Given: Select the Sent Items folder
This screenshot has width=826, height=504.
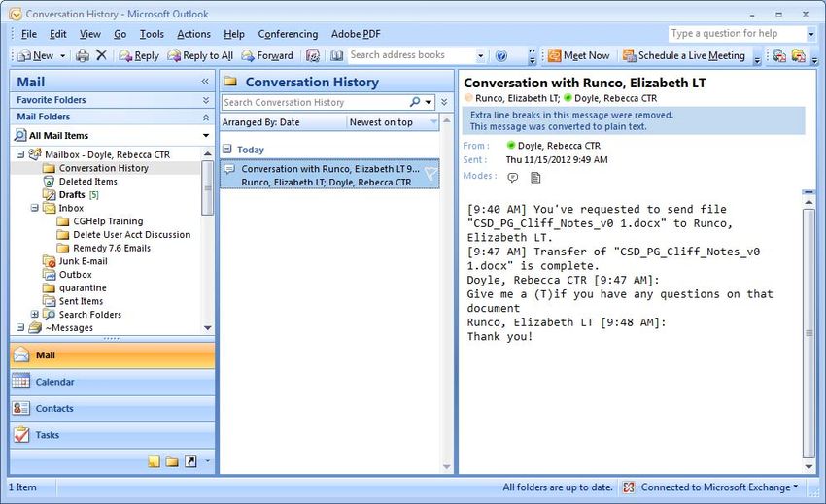Looking at the screenshot, I should pyautogui.click(x=81, y=301).
